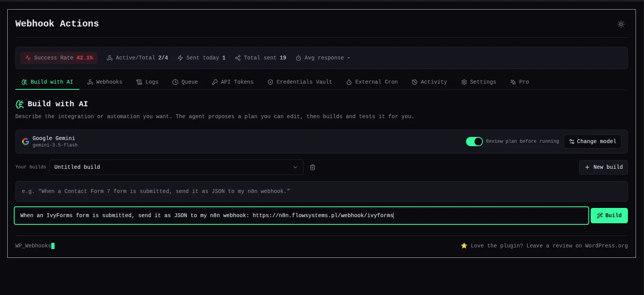Click the Webhooks tab icon
The image size is (644, 295).
(x=90, y=82)
